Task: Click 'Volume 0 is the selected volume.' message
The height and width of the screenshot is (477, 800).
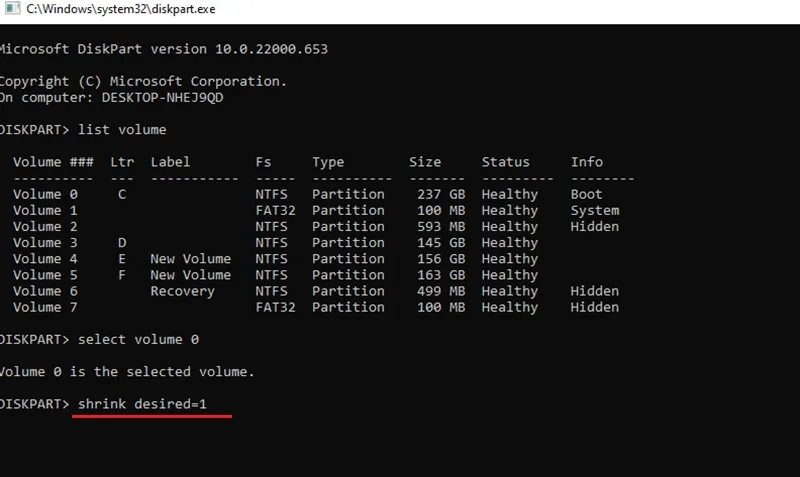Action: point(127,372)
